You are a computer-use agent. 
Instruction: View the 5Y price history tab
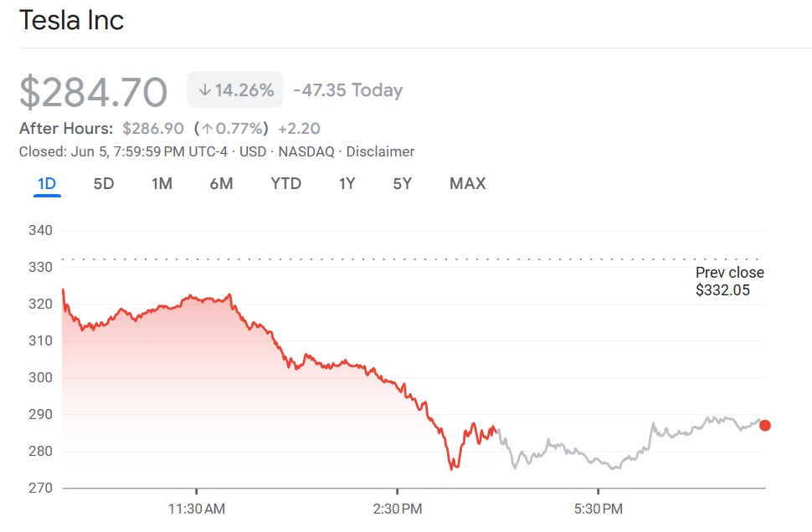pyautogui.click(x=403, y=183)
